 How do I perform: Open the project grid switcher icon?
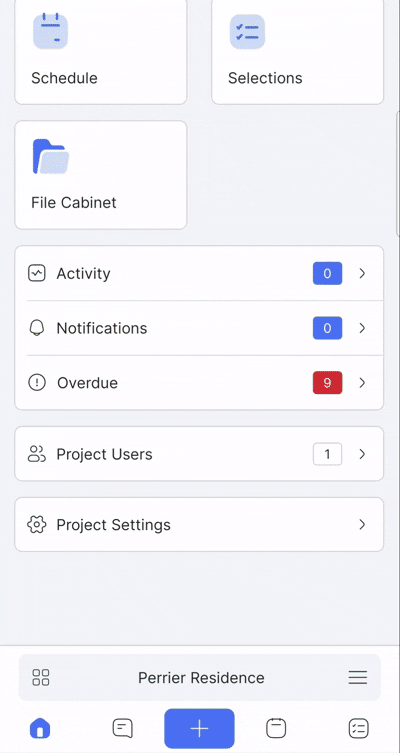click(41, 678)
